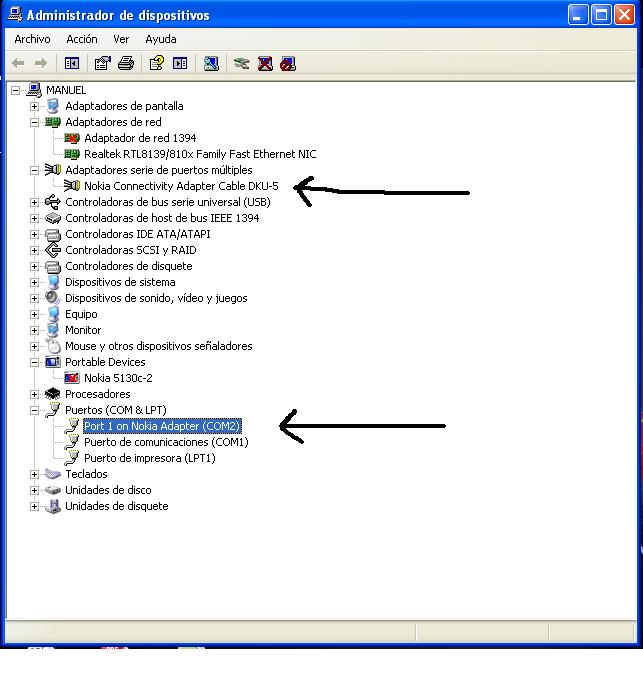643x685 pixels.
Task: Open the Ver menu
Action: point(121,39)
